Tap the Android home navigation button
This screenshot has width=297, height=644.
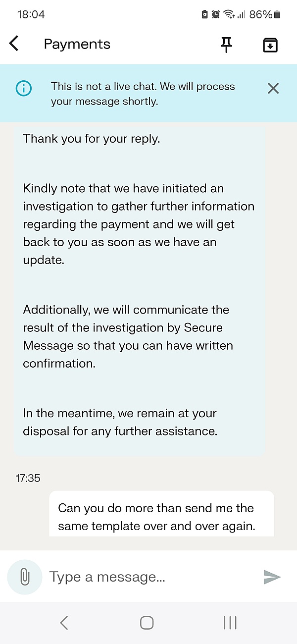click(x=147, y=623)
